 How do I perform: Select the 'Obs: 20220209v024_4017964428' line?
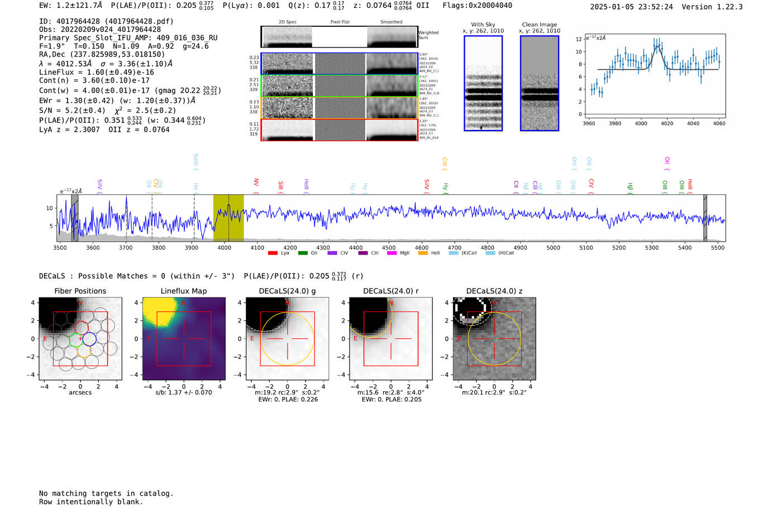click(x=100, y=30)
